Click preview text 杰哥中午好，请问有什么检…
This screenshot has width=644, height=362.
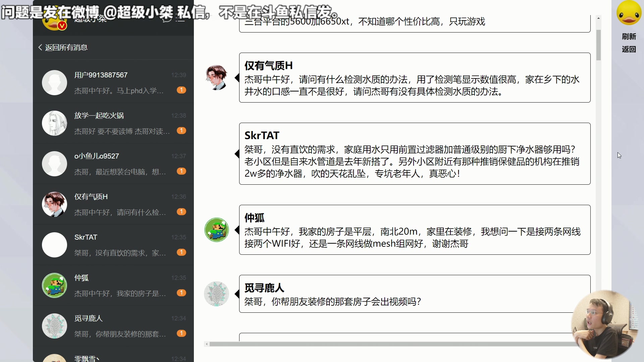click(120, 213)
